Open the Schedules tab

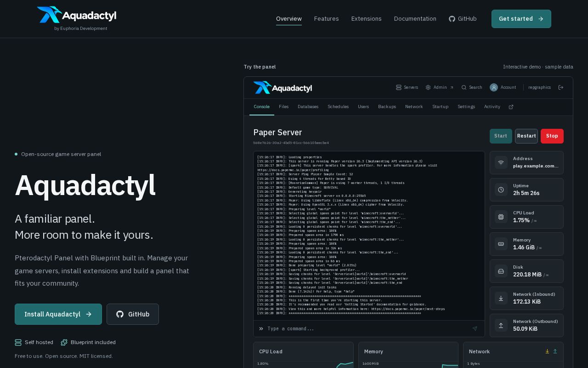pos(338,107)
